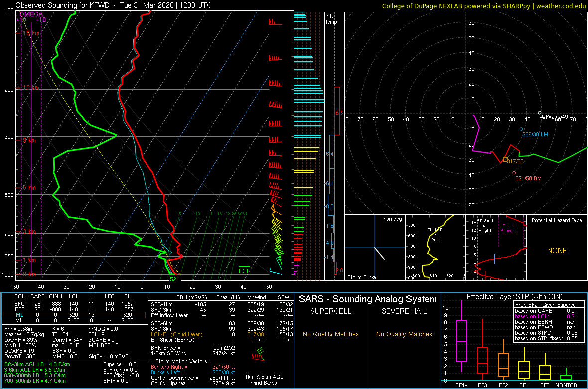This screenshot has height=389, width=588.
Task: Click the 'Effective Layer STP (with CIN)' title
Action: (514, 297)
